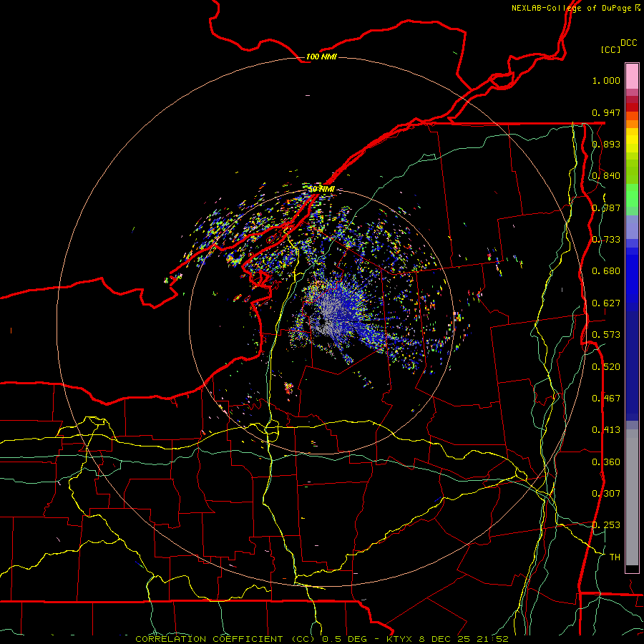Click the TH threshold label
The height and width of the screenshot is (644, 644).
[615, 557]
